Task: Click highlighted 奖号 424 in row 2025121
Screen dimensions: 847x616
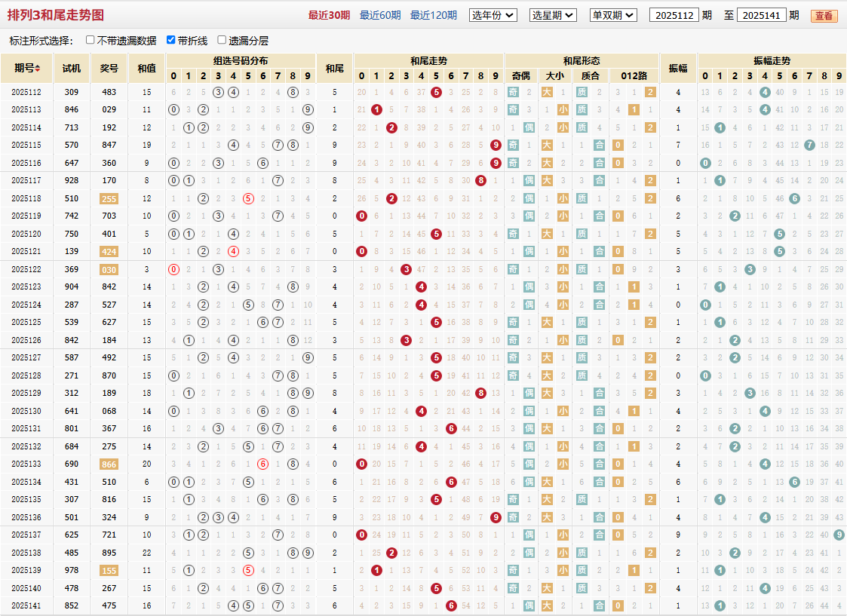Action: pos(109,252)
